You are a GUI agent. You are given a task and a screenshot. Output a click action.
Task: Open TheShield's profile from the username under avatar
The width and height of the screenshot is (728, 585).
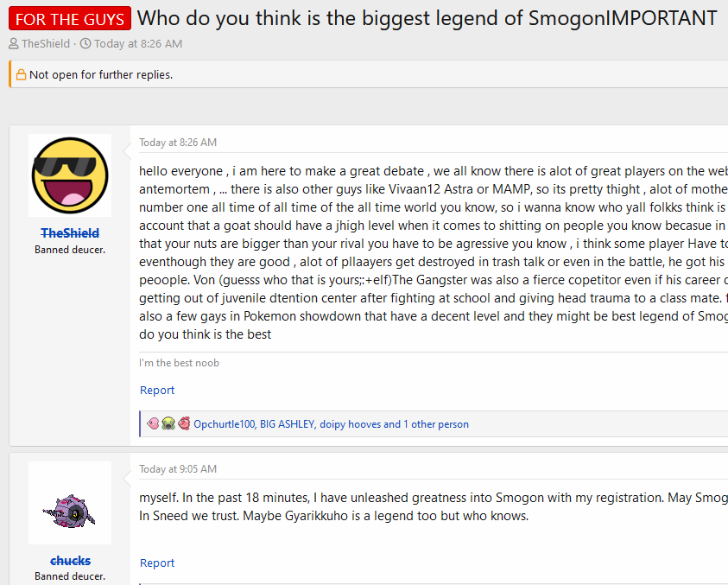click(70, 232)
